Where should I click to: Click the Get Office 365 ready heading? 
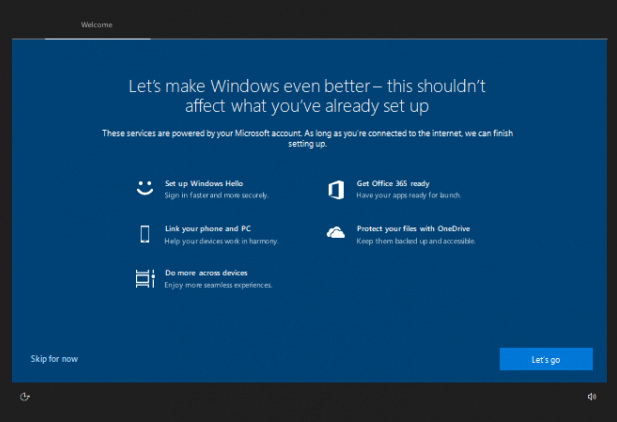[x=393, y=183]
